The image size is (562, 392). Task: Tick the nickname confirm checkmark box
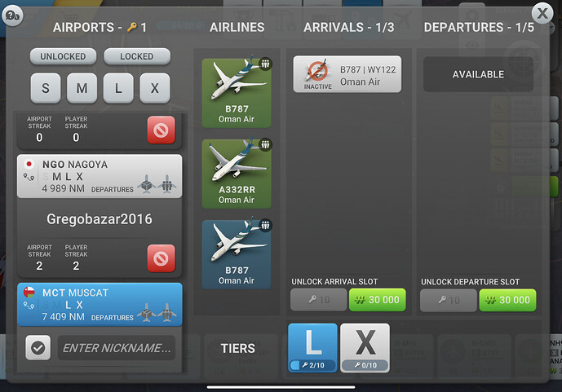(38, 348)
